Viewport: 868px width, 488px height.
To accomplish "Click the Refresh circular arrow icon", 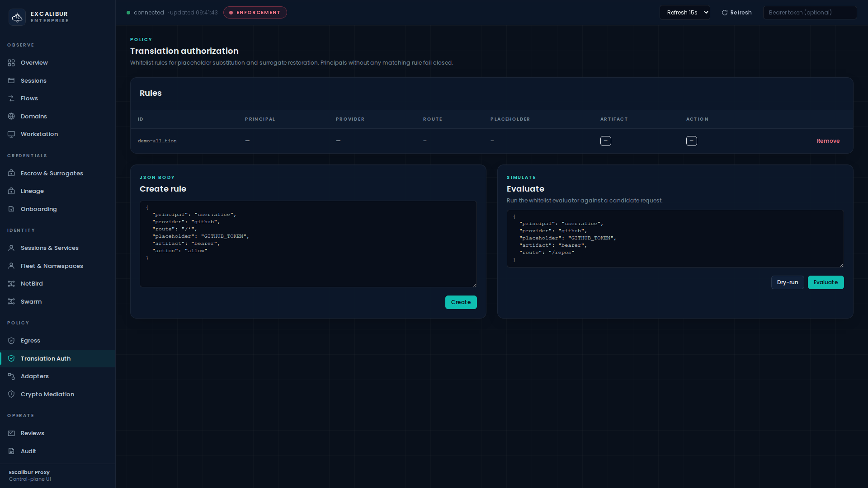I will pyautogui.click(x=725, y=13).
